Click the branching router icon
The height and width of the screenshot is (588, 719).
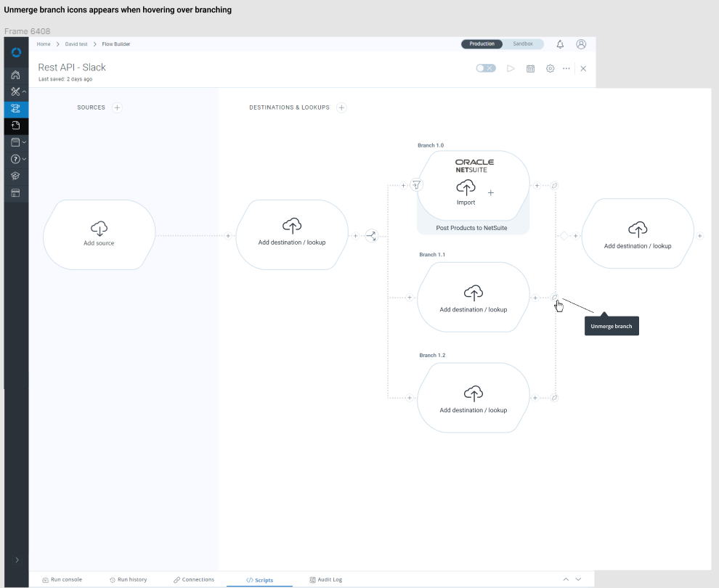(x=371, y=236)
